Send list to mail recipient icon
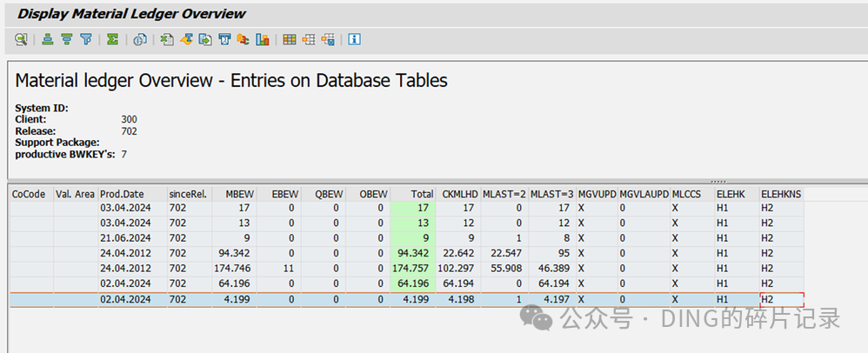 (x=224, y=39)
